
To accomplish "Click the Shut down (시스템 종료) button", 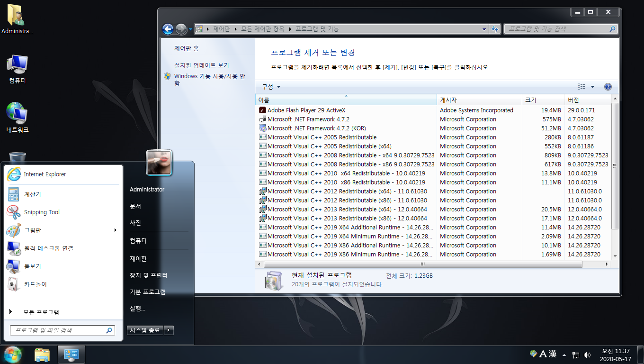I will 145,330.
